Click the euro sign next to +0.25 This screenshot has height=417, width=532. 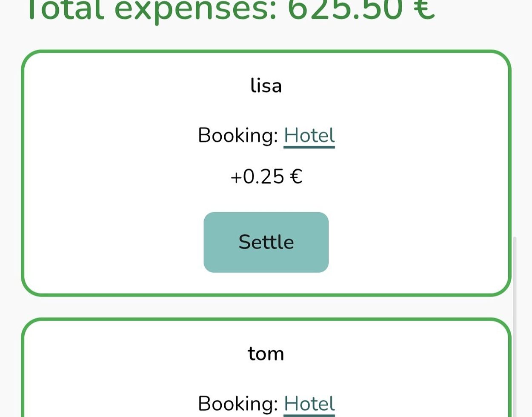(x=296, y=177)
